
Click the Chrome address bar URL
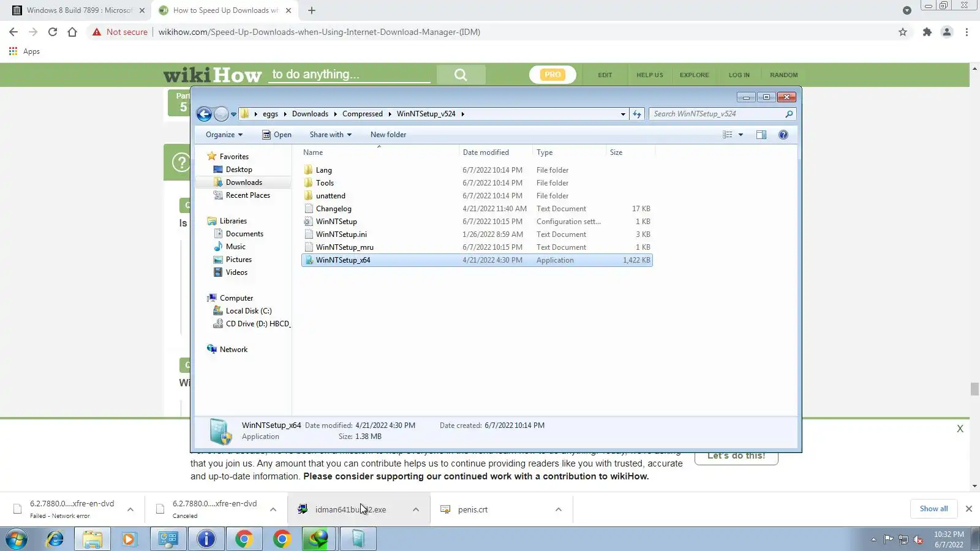[x=319, y=32]
